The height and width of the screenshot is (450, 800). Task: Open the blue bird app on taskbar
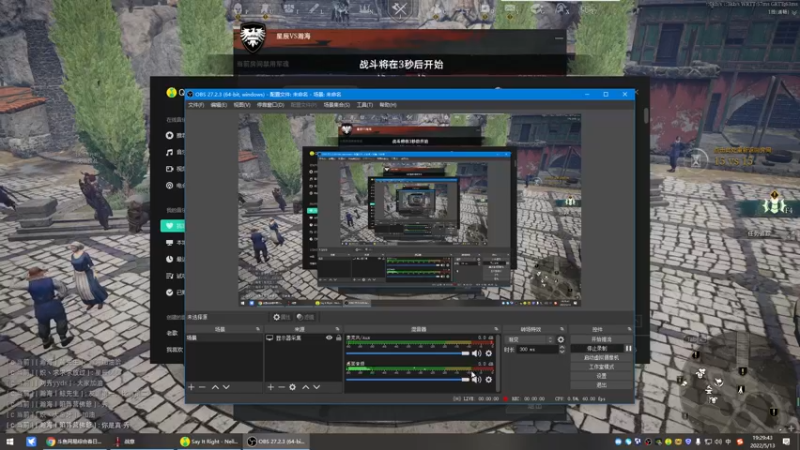pos(31,441)
